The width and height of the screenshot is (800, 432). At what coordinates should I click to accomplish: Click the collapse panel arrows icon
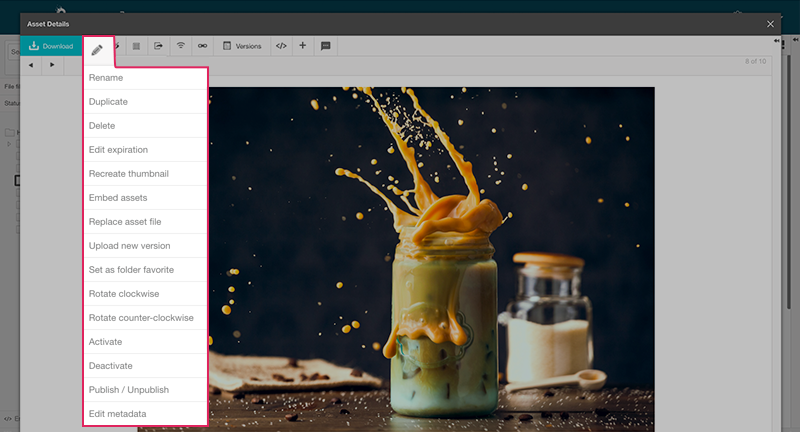pyautogui.click(x=777, y=41)
